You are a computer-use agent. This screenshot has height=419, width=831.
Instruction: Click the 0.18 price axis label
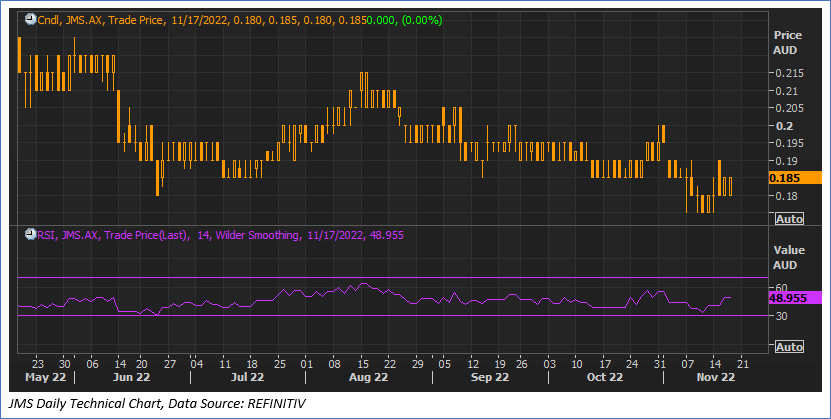tap(784, 196)
